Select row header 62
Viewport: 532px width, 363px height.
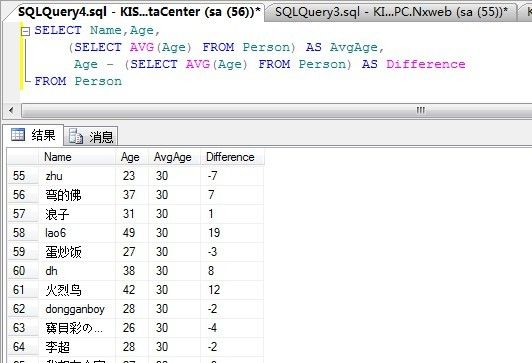pos(23,309)
